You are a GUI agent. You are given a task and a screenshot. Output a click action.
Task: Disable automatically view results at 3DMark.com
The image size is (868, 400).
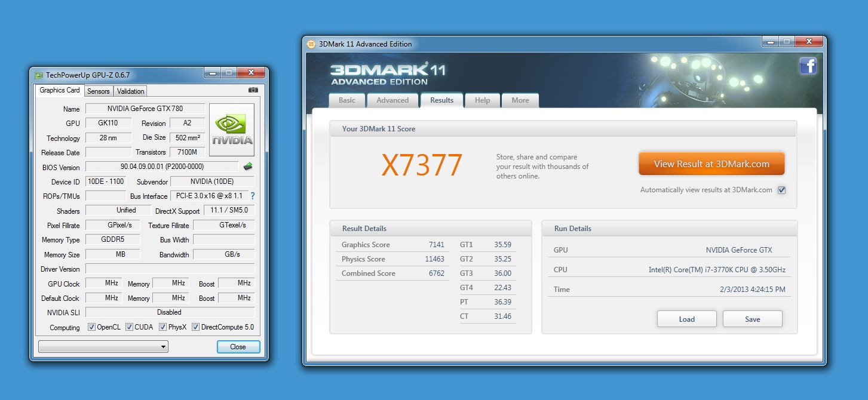[x=781, y=190]
